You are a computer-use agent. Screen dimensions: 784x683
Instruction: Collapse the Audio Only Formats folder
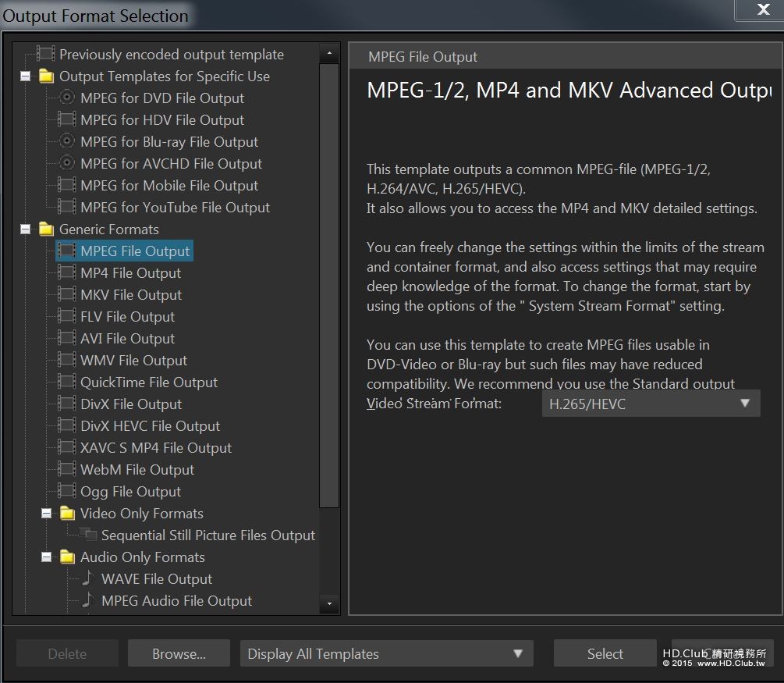click(x=46, y=557)
